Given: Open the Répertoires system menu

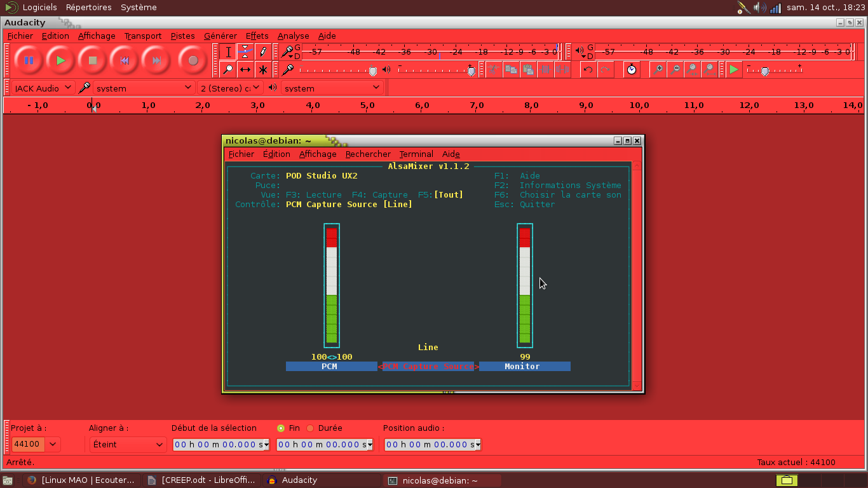Looking at the screenshot, I should [89, 8].
